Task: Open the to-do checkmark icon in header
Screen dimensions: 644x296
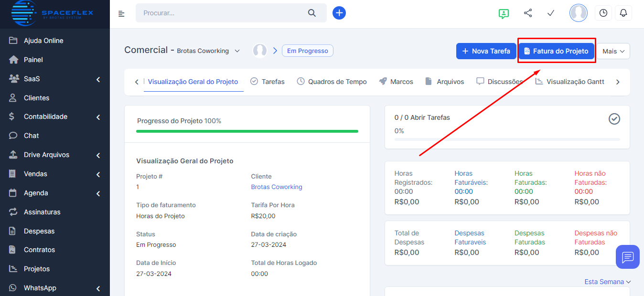Action: click(x=550, y=13)
